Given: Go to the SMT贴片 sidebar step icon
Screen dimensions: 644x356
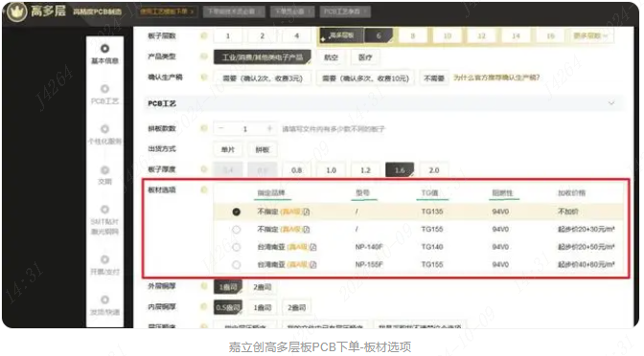Looking at the screenshot, I should pos(104,210).
